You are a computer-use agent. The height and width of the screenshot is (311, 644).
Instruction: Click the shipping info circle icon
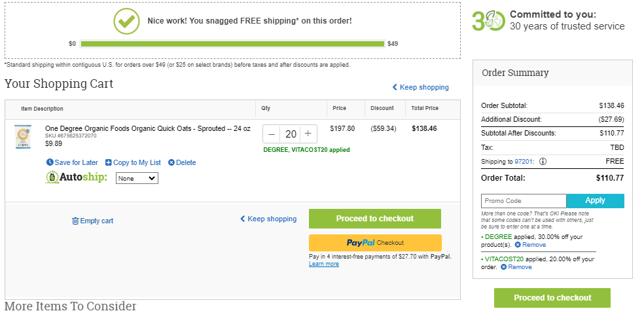coord(543,162)
